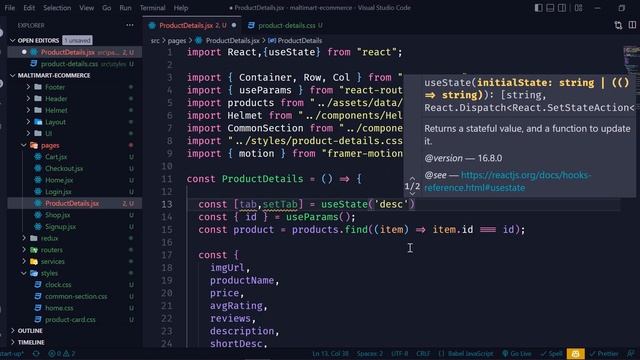Expand the OUTLINE section
Screen dimensions: 640x360
coord(30,331)
